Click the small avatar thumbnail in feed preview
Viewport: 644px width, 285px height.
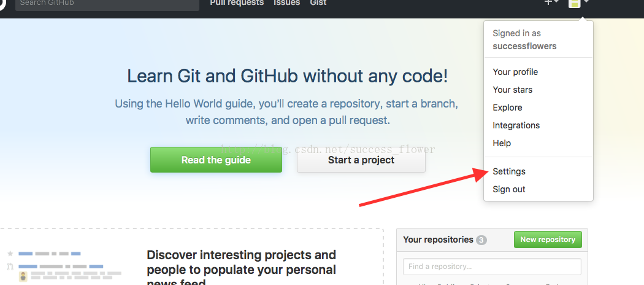23,276
